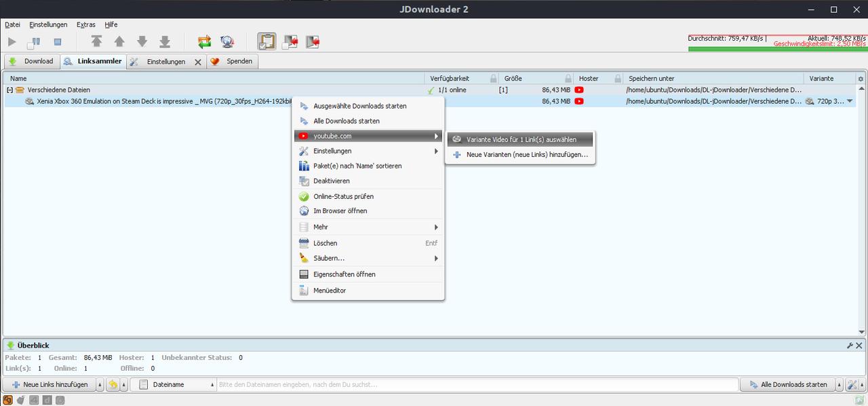Image resolution: width=868 pixels, height=406 pixels.
Task: Expand the youtube.com submenu entry
Action: pos(368,136)
